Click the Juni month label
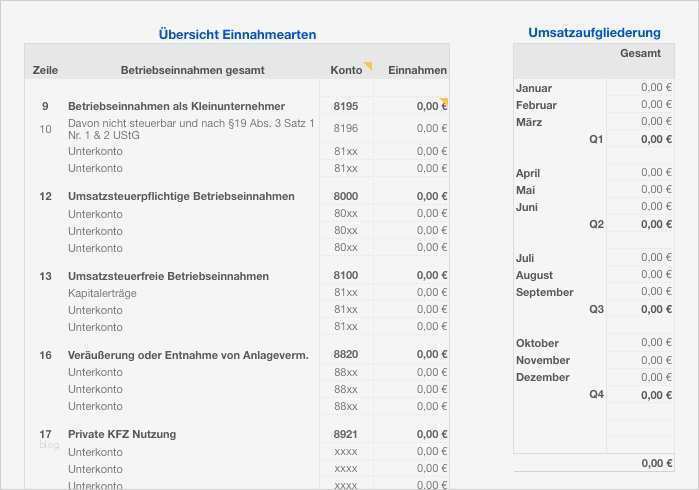 [527, 207]
